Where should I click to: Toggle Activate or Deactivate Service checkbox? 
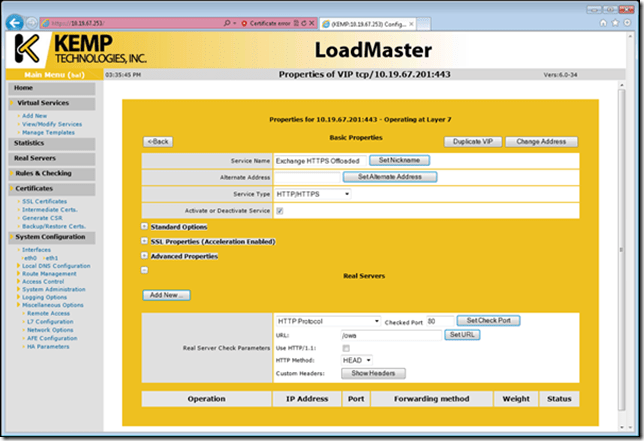click(279, 211)
